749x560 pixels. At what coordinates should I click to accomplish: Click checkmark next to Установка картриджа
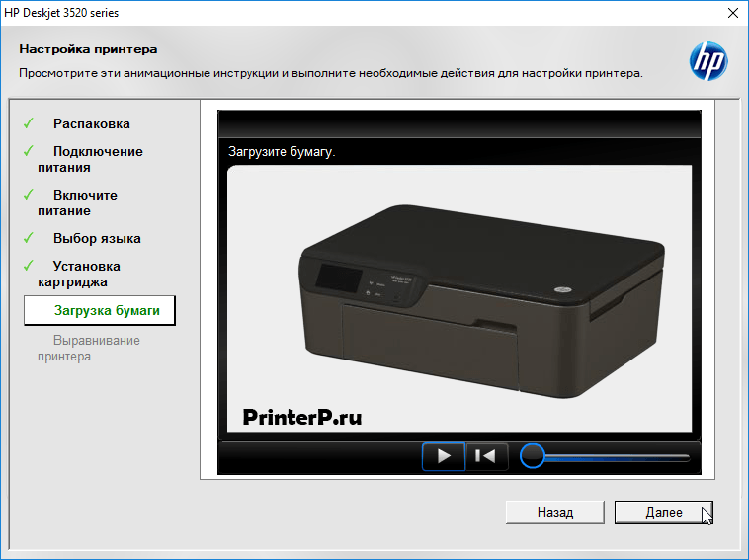point(29,266)
